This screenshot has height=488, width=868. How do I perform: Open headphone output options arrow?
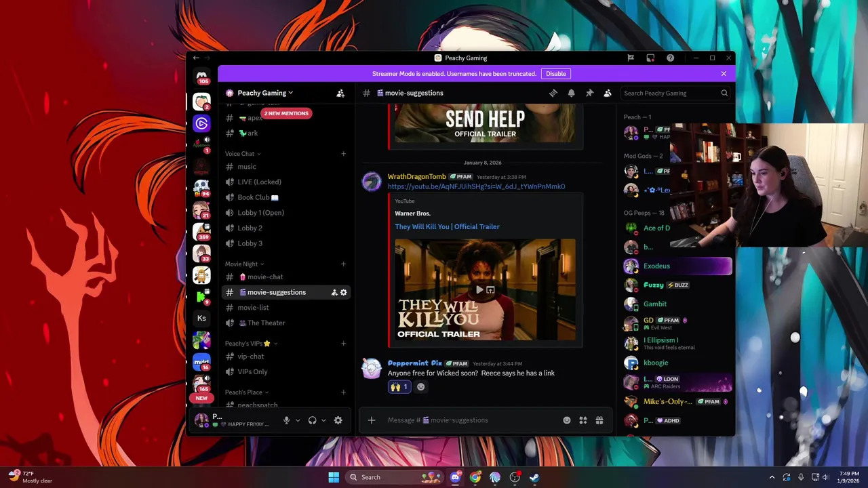pyautogui.click(x=323, y=420)
